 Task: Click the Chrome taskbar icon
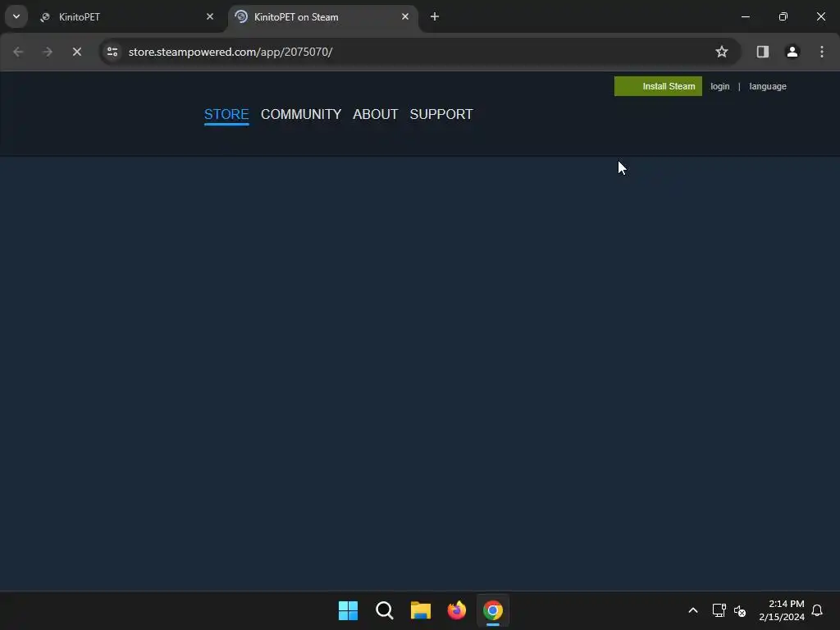tap(493, 610)
